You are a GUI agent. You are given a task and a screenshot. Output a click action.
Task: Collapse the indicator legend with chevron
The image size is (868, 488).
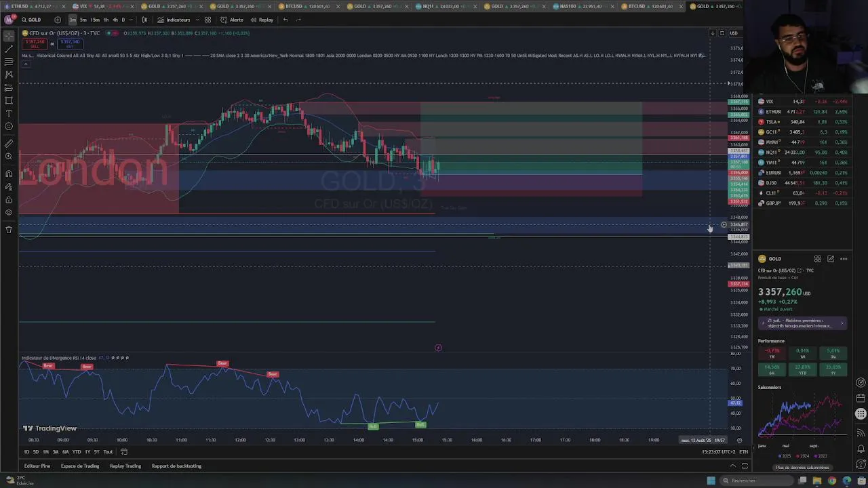25,64
